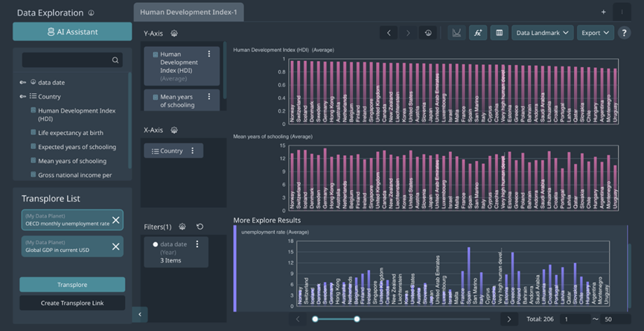
Task: Add a new tab with plus icon
Action: pyautogui.click(x=603, y=12)
